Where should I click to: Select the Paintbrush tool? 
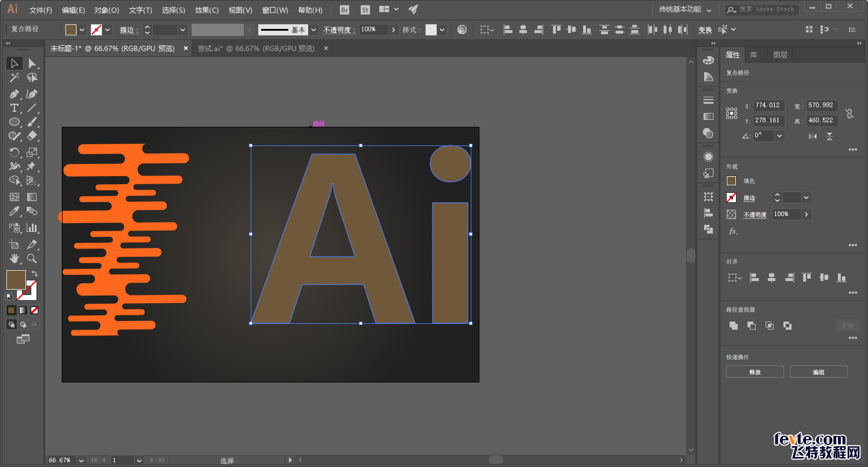pyautogui.click(x=32, y=122)
